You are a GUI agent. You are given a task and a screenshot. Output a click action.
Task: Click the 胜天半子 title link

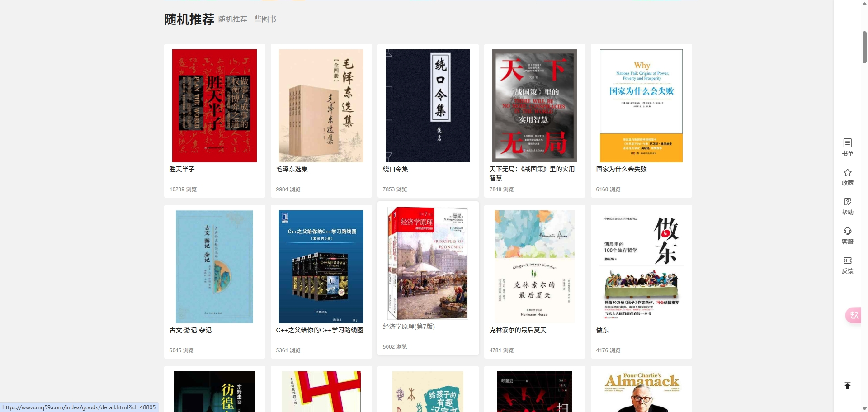(x=182, y=169)
